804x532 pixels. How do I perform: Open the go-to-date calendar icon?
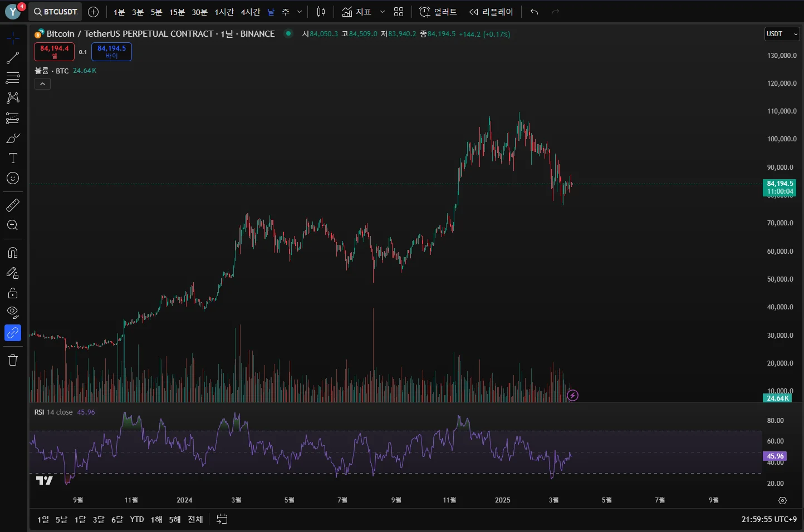222,519
